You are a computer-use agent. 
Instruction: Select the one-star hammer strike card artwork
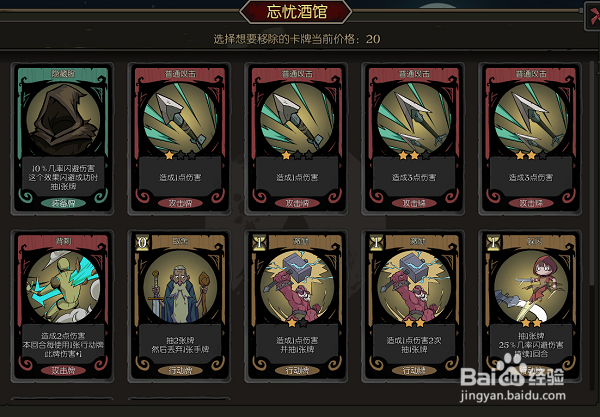tap(297, 287)
